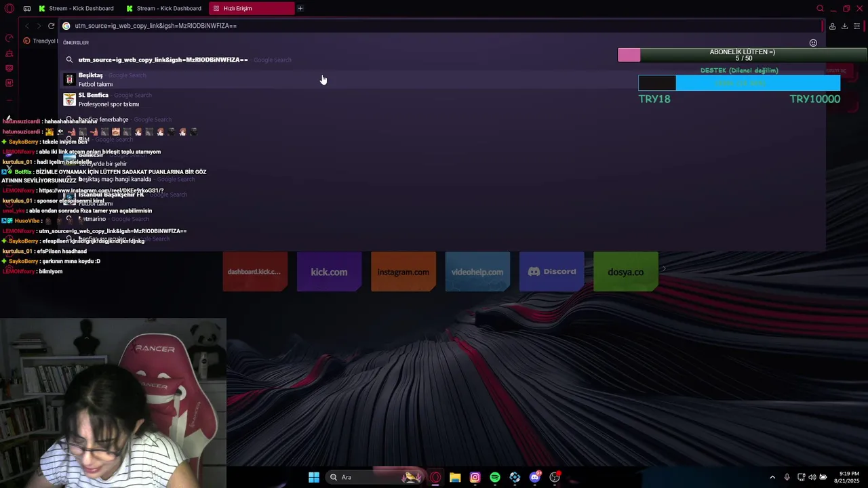This screenshot has width=868, height=488.
Task: Open the Windows Start button
Action: point(314,477)
